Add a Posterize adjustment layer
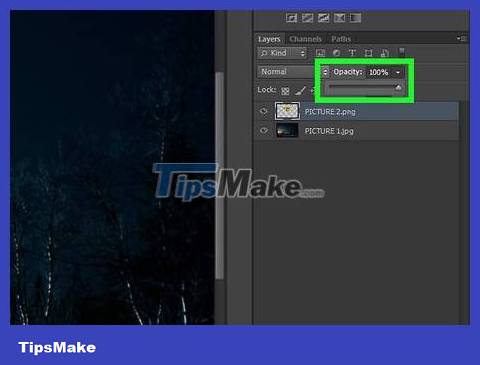 [307, 18]
